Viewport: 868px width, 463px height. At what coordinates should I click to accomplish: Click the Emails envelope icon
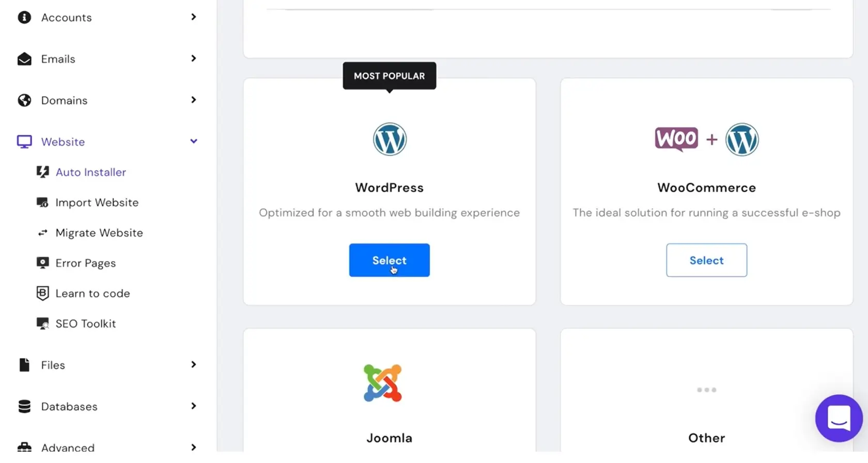[x=24, y=59]
